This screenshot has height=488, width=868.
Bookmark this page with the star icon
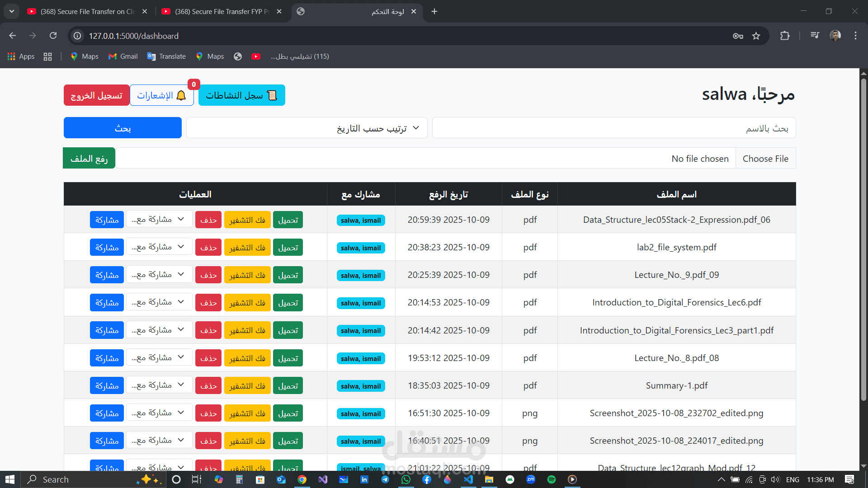pos(756,36)
